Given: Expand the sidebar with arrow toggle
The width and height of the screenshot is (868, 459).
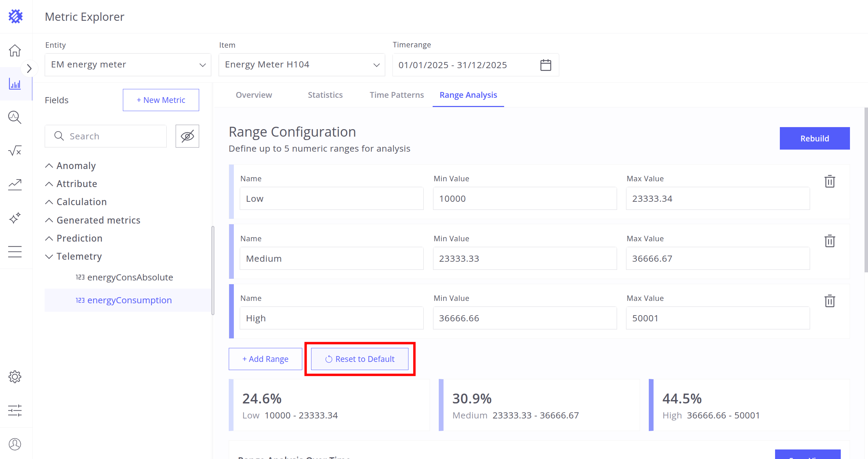Looking at the screenshot, I should [x=29, y=68].
